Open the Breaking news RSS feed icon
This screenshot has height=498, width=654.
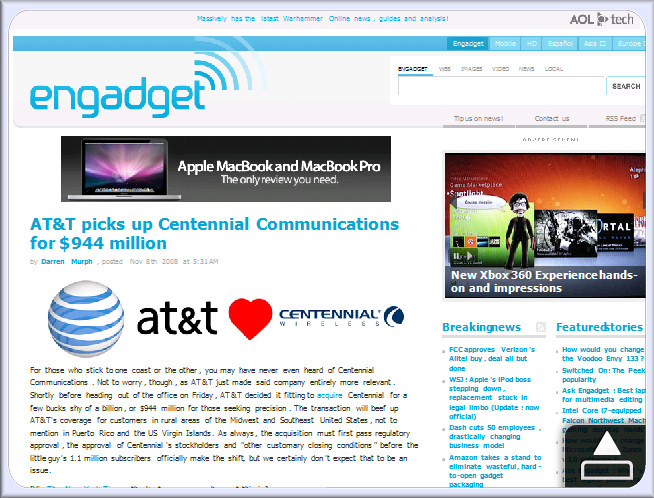pyautogui.click(x=541, y=327)
